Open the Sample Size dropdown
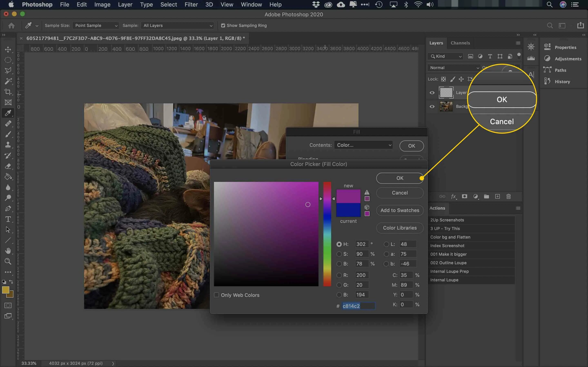The width and height of the screenshot is (588, 367). tap(96, 25)
